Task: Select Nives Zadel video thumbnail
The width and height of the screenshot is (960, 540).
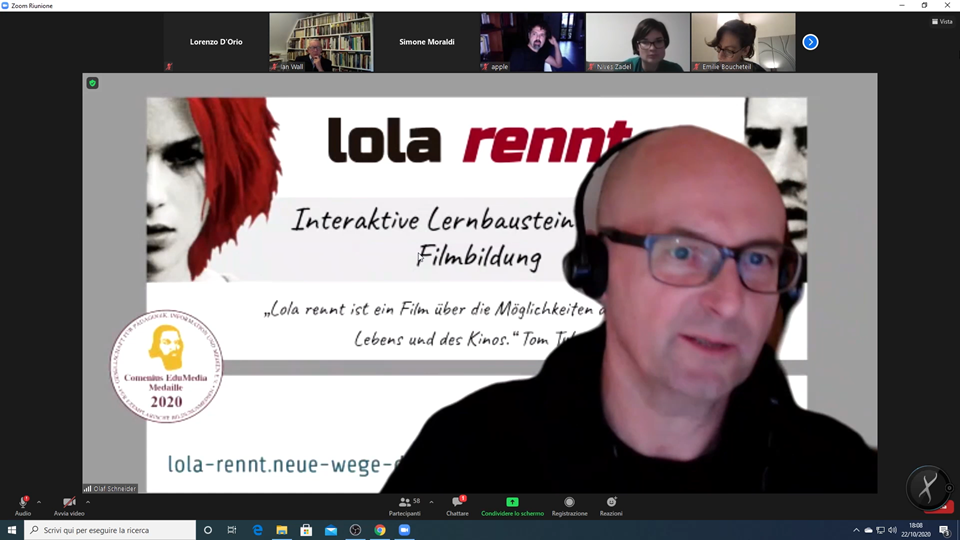Action: pos(637,42)
